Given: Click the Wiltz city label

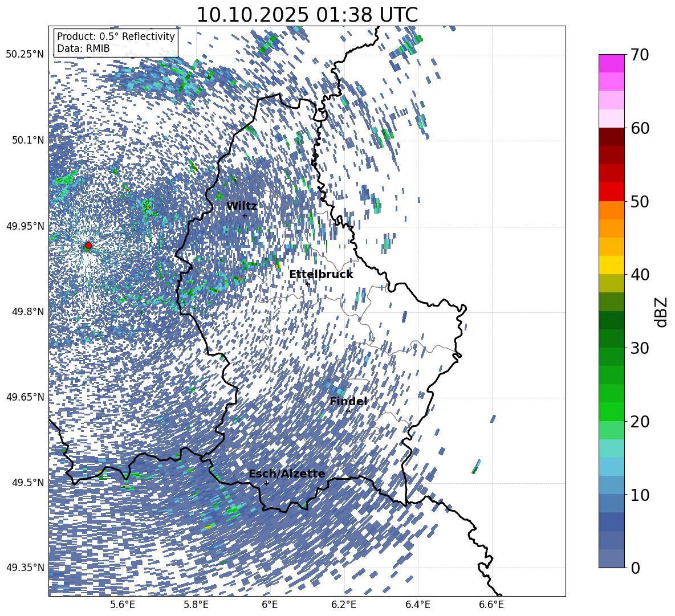Looking at the screenshot, I should click(x=242, y=206).
